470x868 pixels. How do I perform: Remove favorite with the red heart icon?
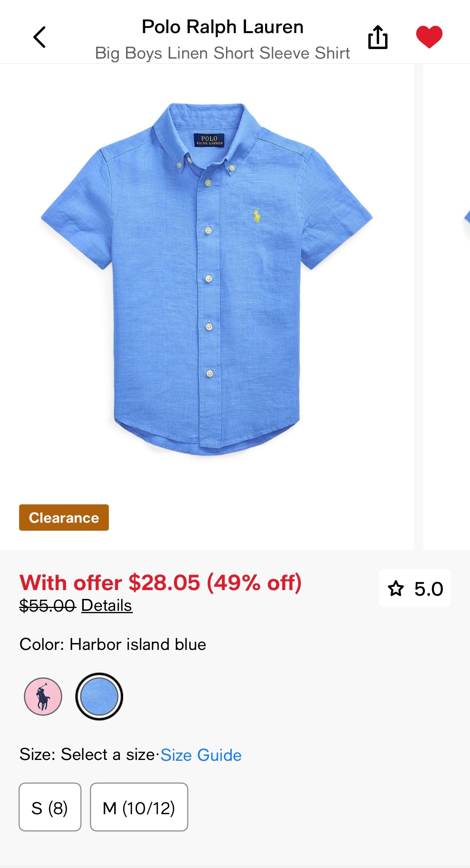[429, 37]
